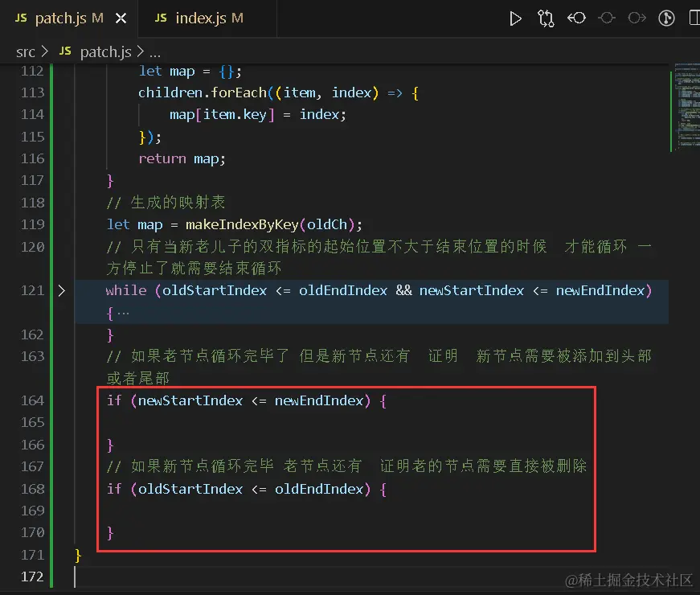Image resolution: width=700 pixels, height=595 pixels.
Task: Click line number 164 in the gutter
Action: coord(33,400)
